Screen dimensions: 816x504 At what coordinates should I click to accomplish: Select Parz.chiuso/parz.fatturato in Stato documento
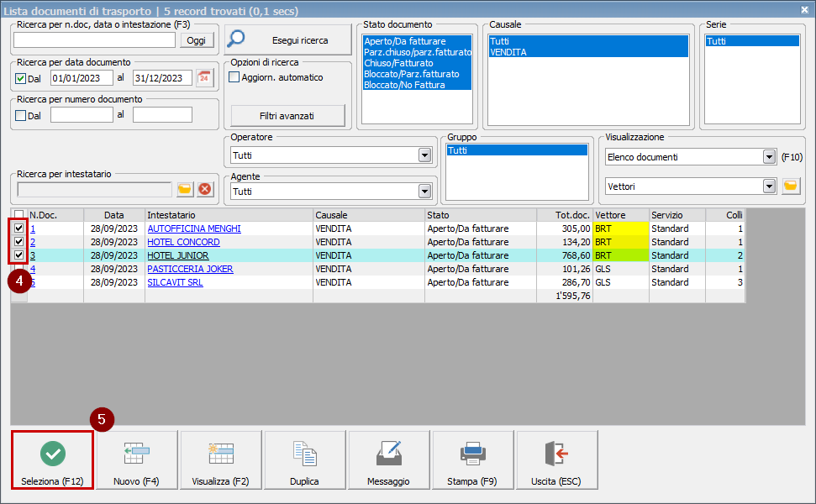(x=417, y=52)
